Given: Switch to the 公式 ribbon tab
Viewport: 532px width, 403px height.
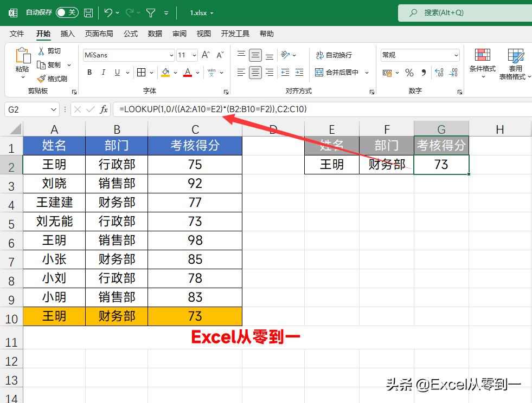Looking at the screenshot, I should (x=130, y=34).
